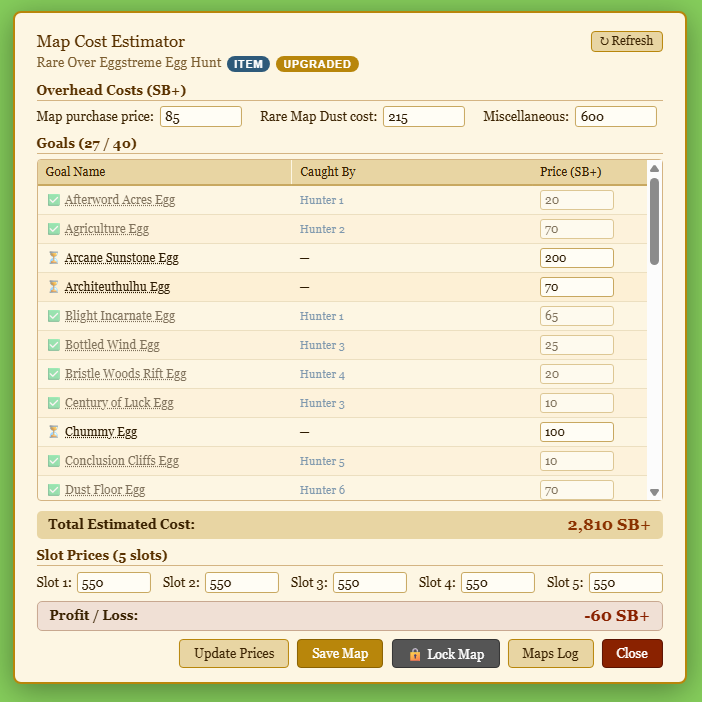Click Hunter 6 in Dust Floor row
Viewport: 702px width, 702px height.
(322, 490)
